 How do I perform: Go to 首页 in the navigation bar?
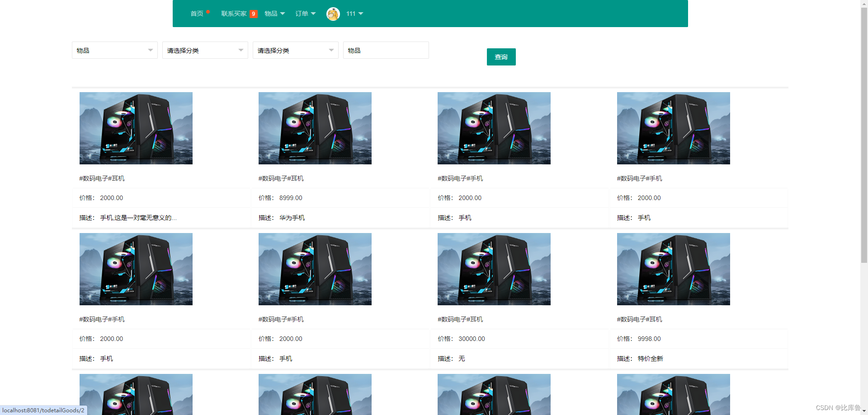[x=197, y=14]
